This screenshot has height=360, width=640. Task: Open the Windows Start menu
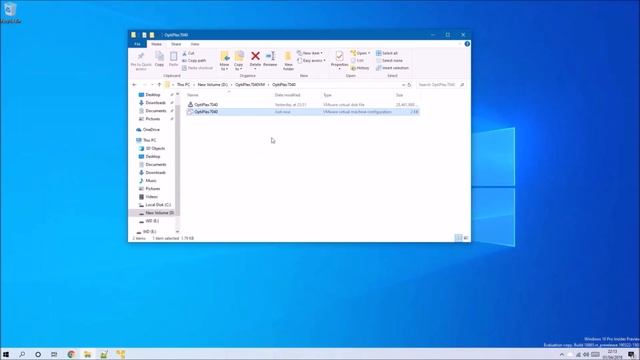point(6,354)
